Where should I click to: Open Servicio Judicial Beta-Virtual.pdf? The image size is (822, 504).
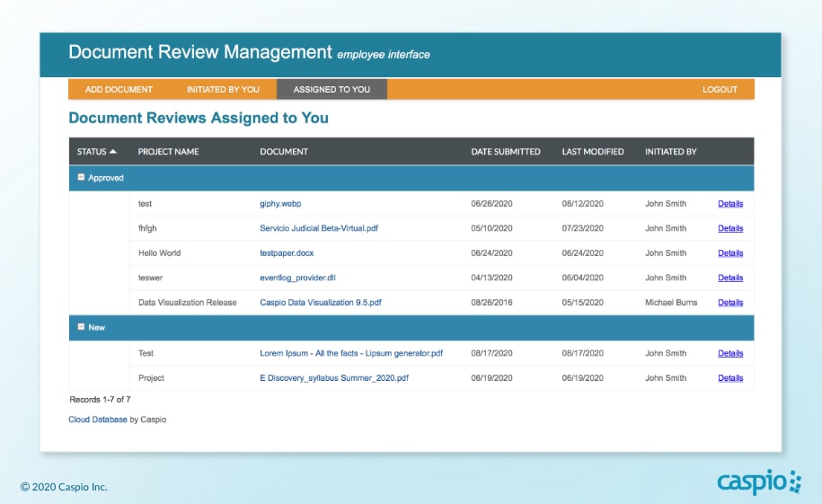coord(319,228)
